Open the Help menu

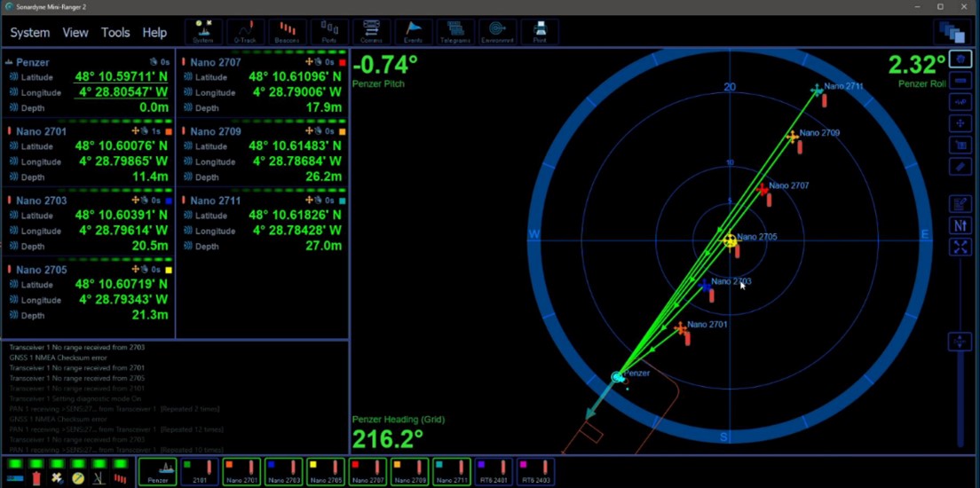pos(154,33)
